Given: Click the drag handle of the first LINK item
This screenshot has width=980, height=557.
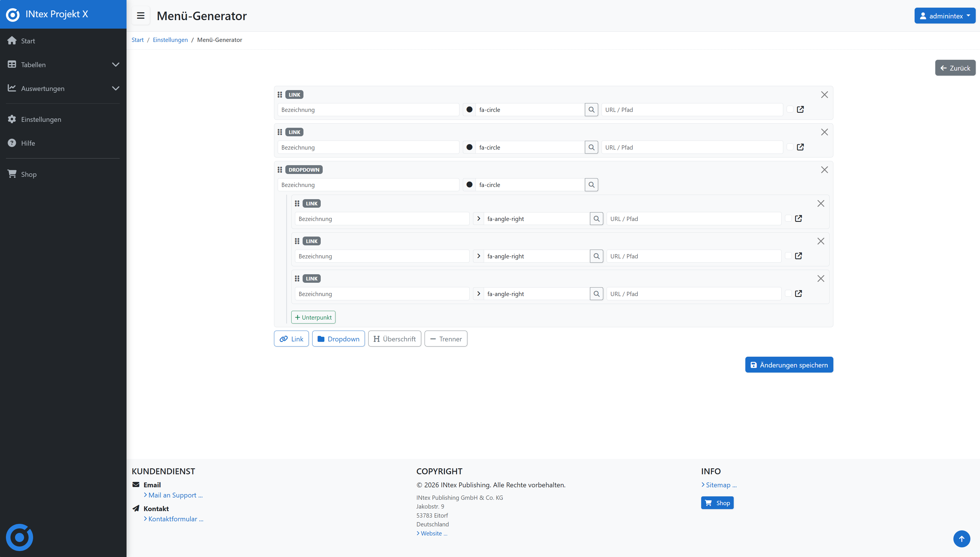Looking at the screenshot, I should coord(280,95).
